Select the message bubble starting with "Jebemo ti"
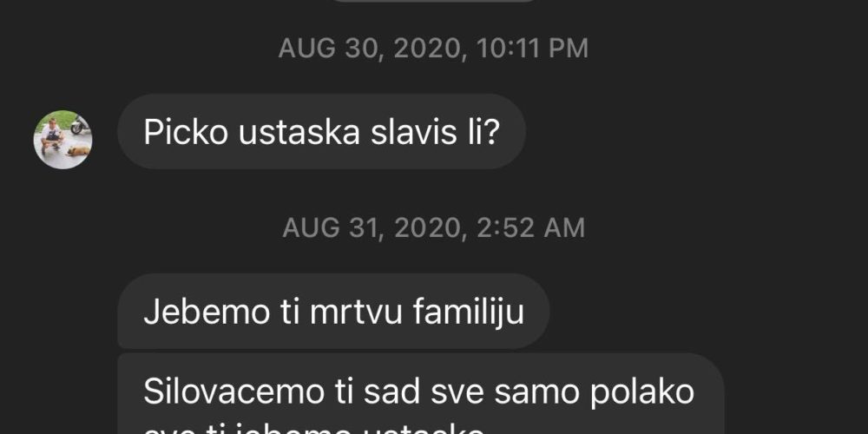 [333, 312]
